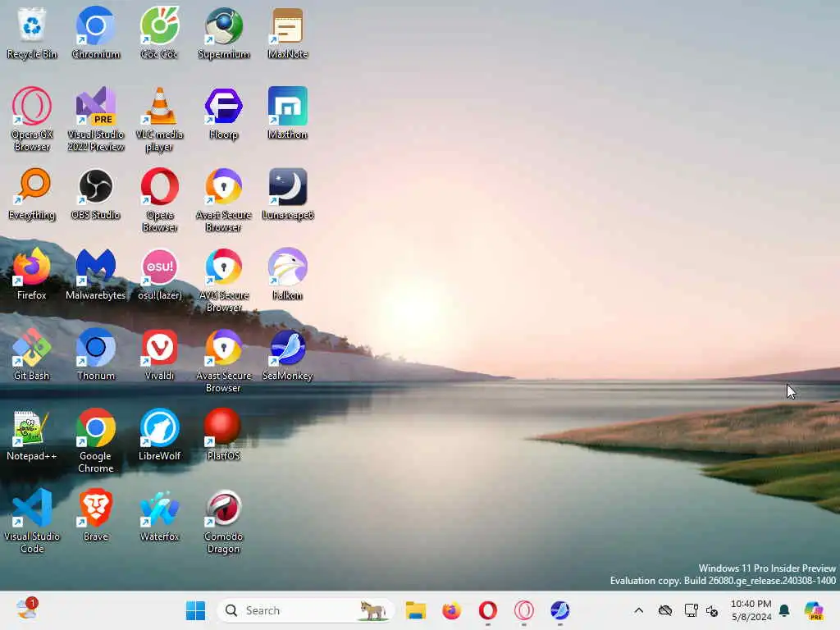Select the osu!(lazer) shortcut

[x=160, y=274]
